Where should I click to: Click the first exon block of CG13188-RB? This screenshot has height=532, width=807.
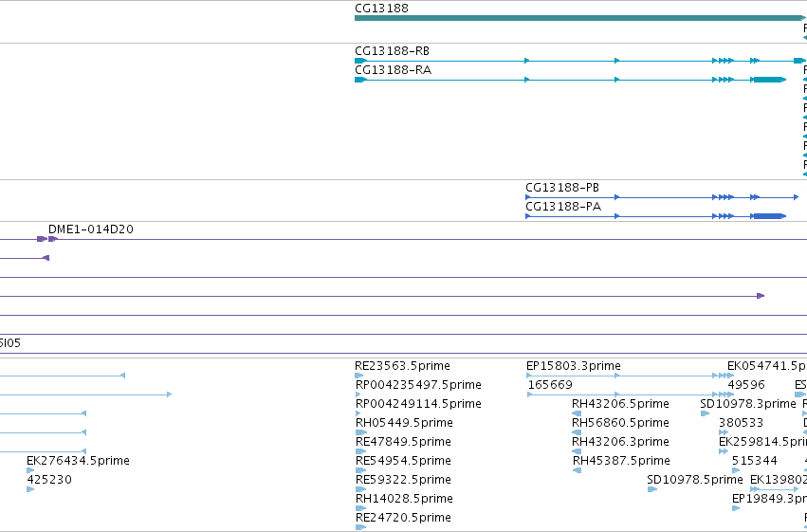(360, 61)
